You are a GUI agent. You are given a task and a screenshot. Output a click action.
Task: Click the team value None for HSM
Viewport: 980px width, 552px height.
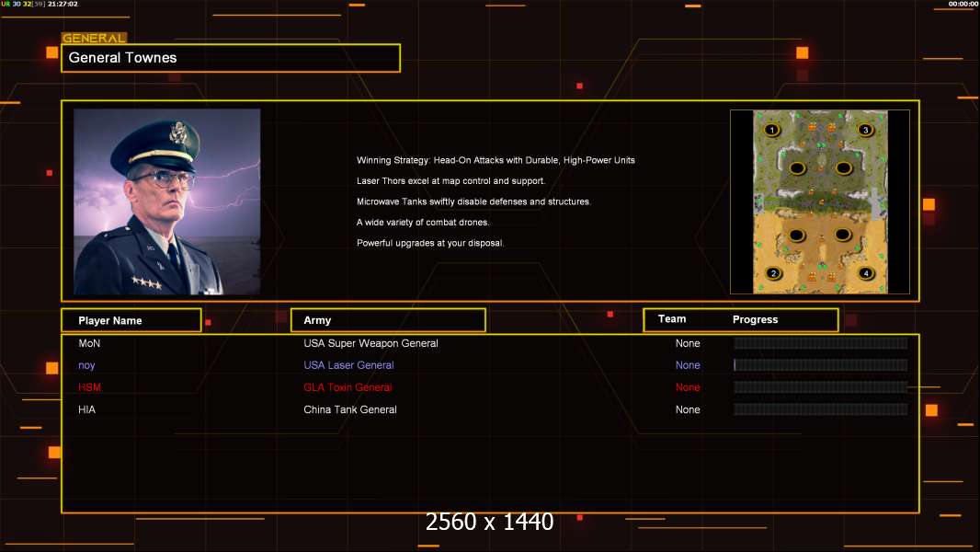tap(688, 387)
